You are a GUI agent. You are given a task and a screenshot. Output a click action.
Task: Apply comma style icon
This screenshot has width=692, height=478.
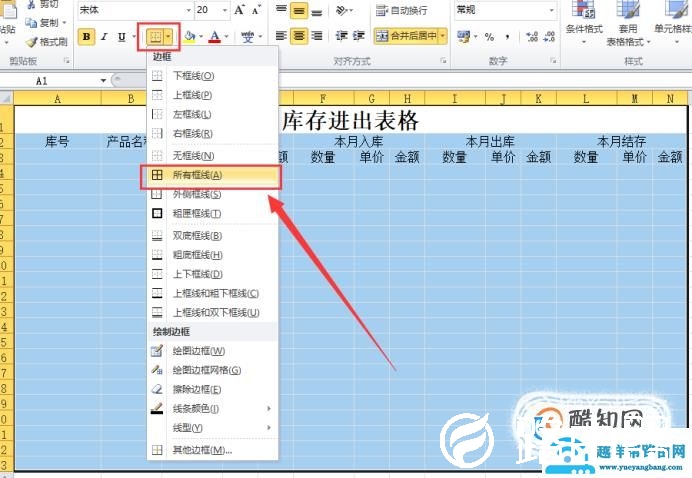[508, 37]
